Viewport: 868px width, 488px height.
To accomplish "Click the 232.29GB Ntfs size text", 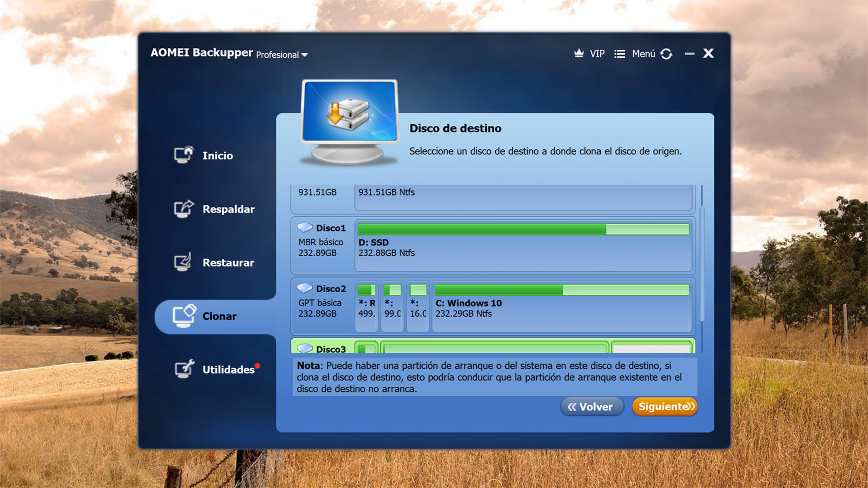I will click(x=463, y=313).
